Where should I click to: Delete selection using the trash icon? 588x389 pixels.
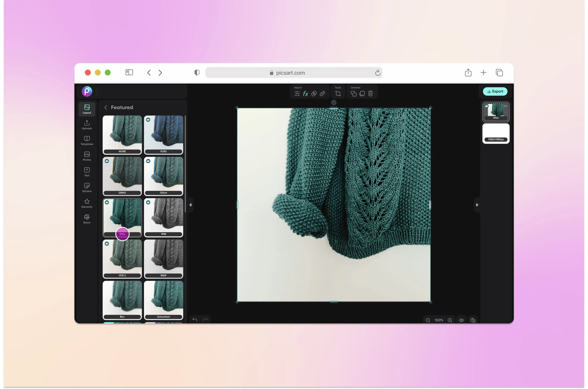(370, 94)
